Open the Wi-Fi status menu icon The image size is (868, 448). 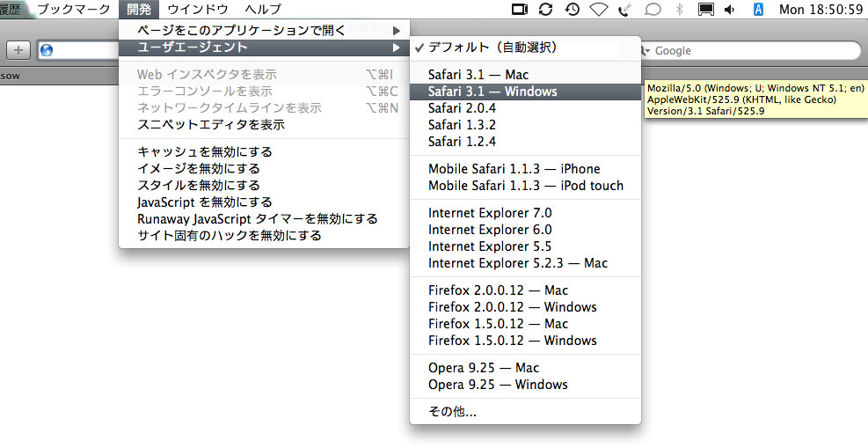pyautogui.click(x=599, y=10)
